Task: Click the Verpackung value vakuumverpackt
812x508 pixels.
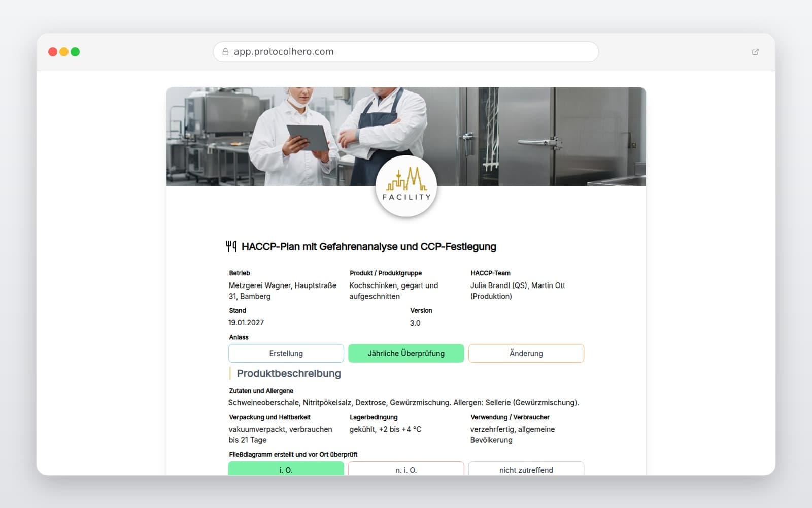Action: 281,434
